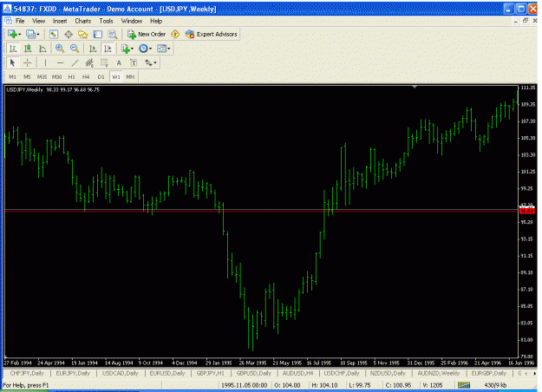Viewport: 542px width, 392px height.
Task: Open the Templates dropdown
Action: pos(164,49)
